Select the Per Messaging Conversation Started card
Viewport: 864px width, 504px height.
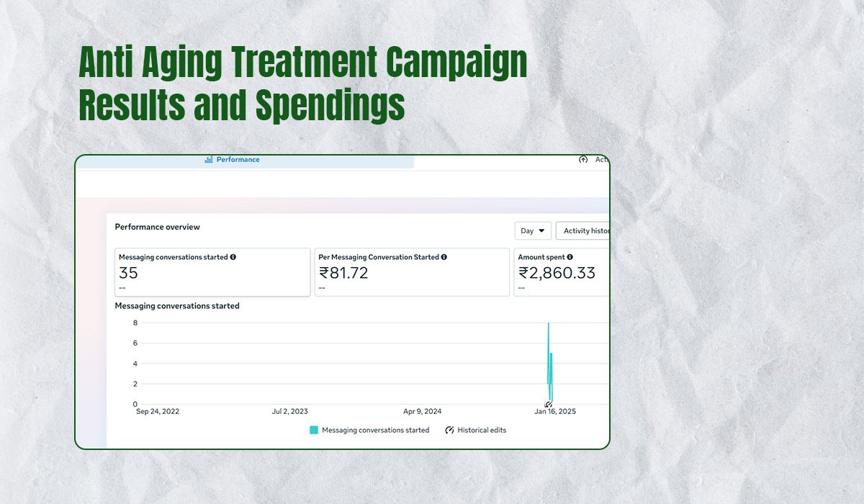(411, 272)
